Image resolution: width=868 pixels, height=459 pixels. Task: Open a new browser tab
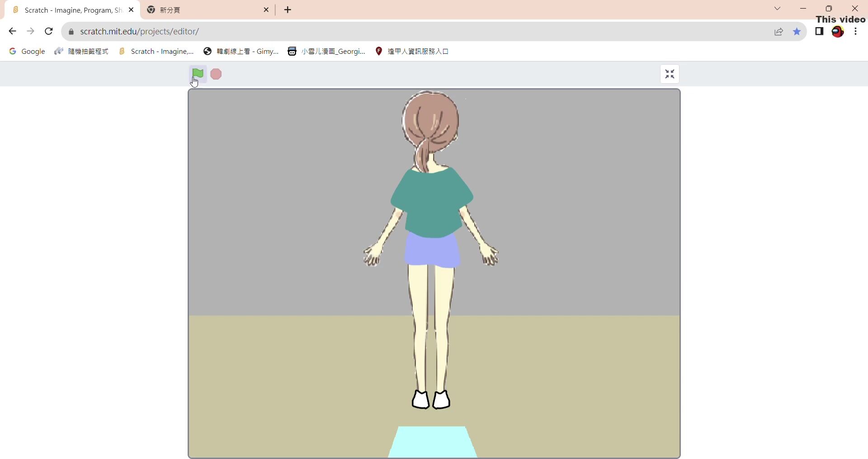point(288,10)
